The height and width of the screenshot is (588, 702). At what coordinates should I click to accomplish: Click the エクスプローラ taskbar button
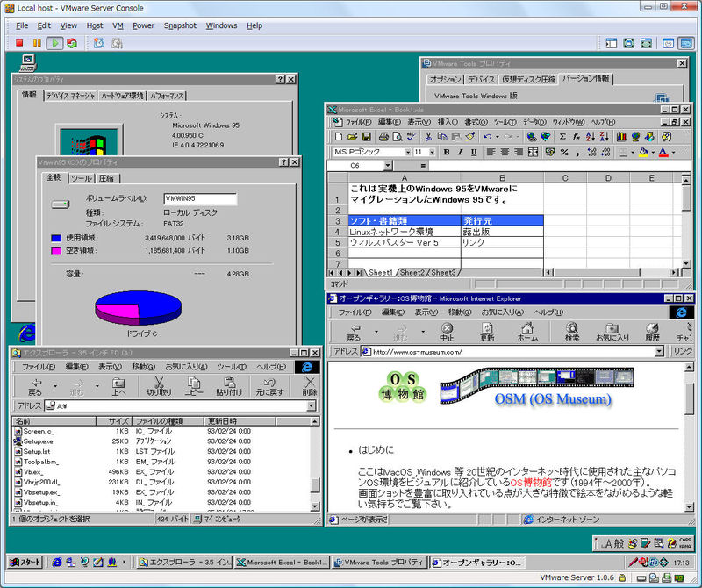[x=183, y=562]
